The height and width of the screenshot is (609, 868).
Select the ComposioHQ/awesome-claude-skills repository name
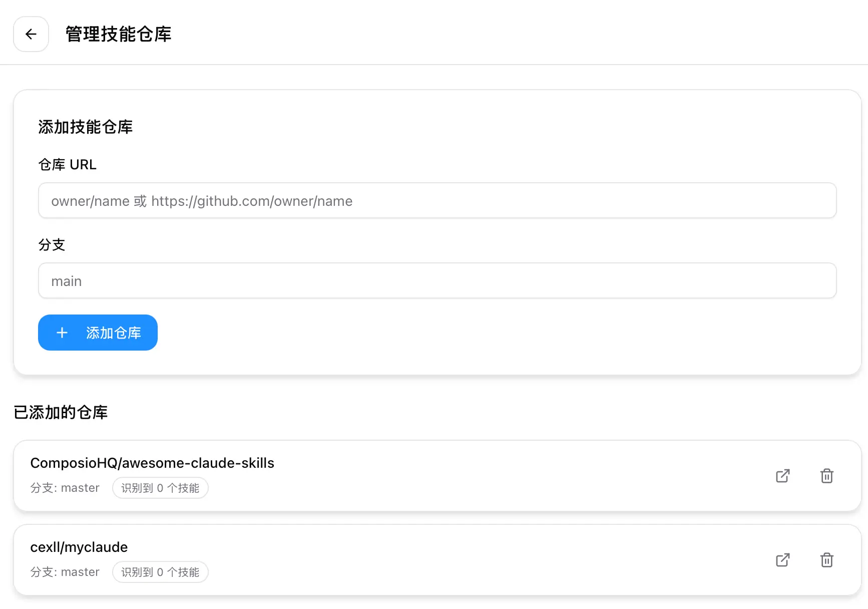(x=152, y=463)
